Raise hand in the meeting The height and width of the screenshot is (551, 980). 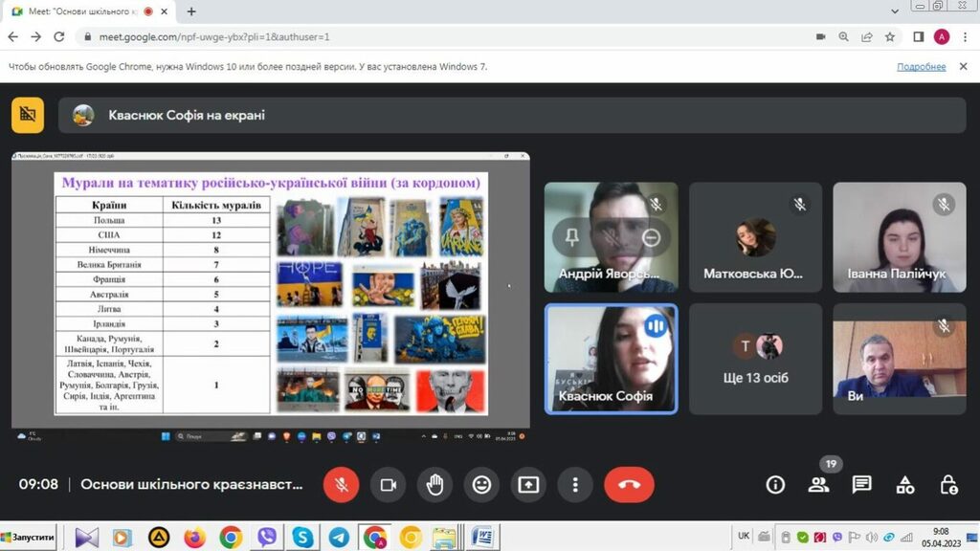(434, 484)
